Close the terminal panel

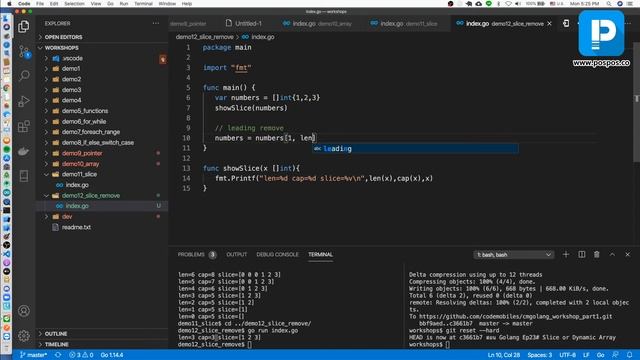click(628, 255)
